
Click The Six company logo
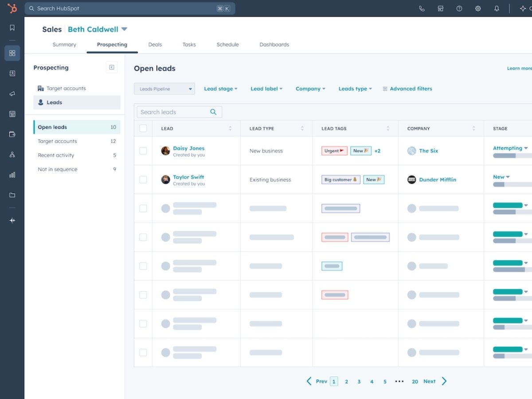(411, 151)
